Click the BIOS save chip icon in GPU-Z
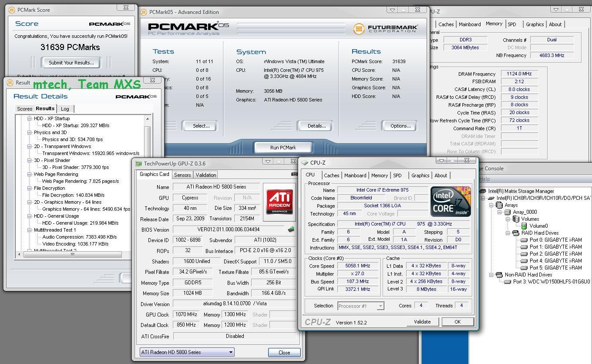Viewport: 592px width, 364px height. click(291, 229)
